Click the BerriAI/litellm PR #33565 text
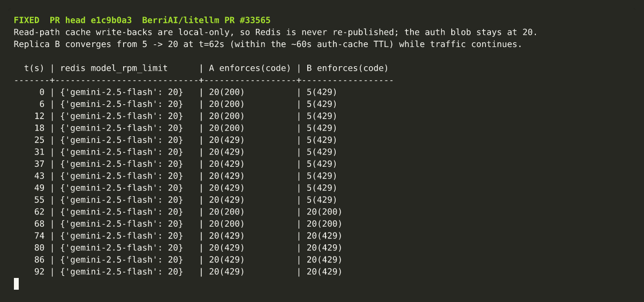644x302 pixels. click(x=206, y=20)
